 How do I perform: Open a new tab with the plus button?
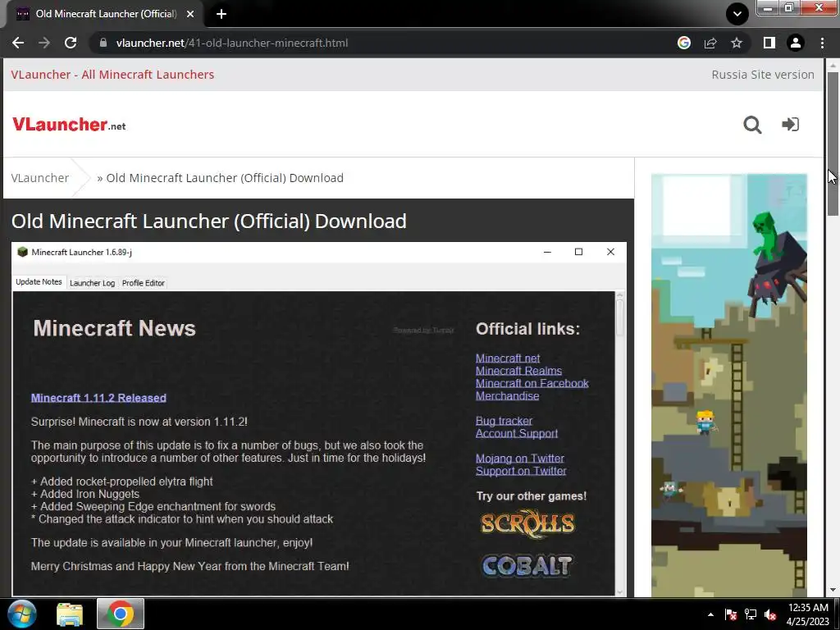click(221, 14)
